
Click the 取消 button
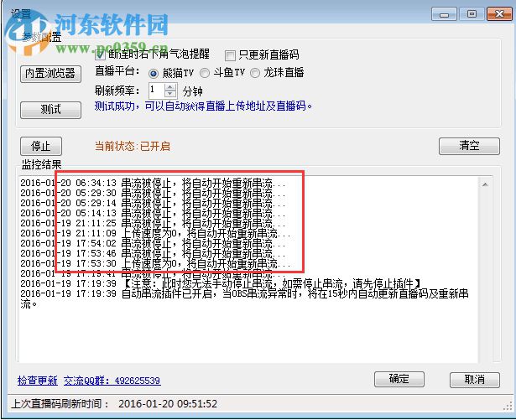pyautogui.click(x=475, y=380)
